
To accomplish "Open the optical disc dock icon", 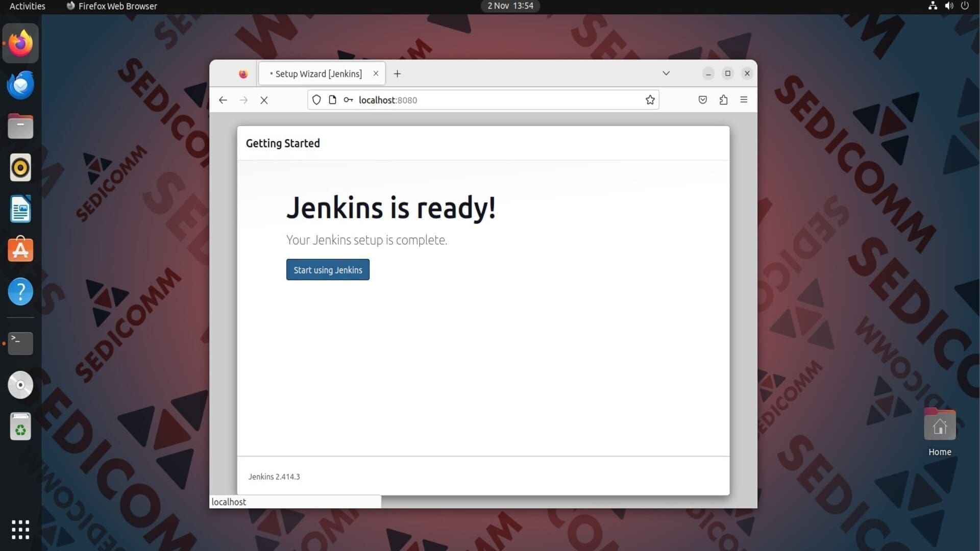I will pos(20,385).
